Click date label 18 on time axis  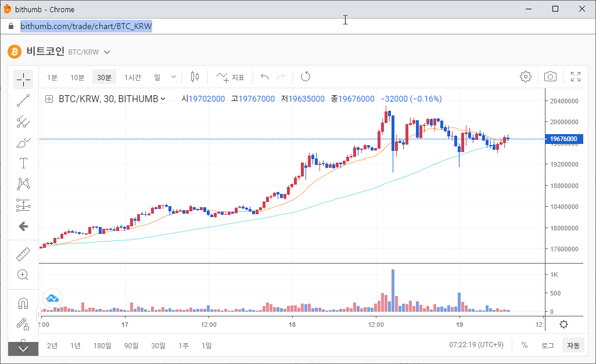click(x=292, y=325)
